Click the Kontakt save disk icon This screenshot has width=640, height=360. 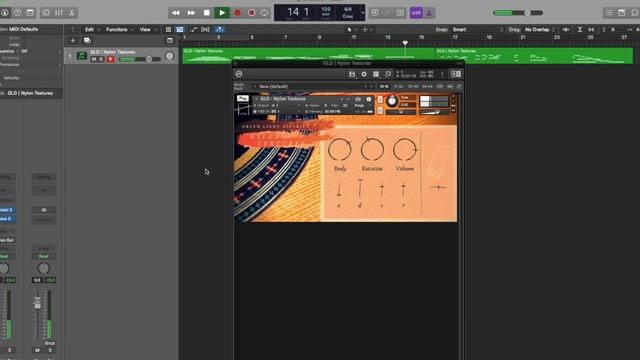click(x=352, y=74)
